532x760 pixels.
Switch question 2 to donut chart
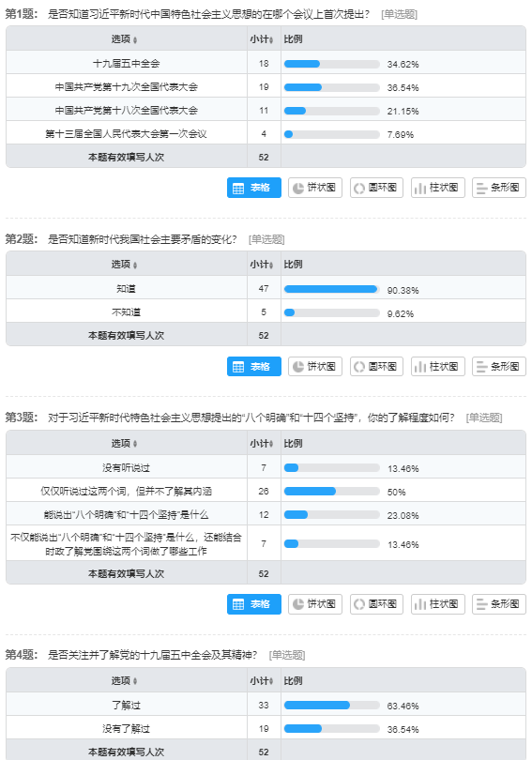tap(376, 367)
